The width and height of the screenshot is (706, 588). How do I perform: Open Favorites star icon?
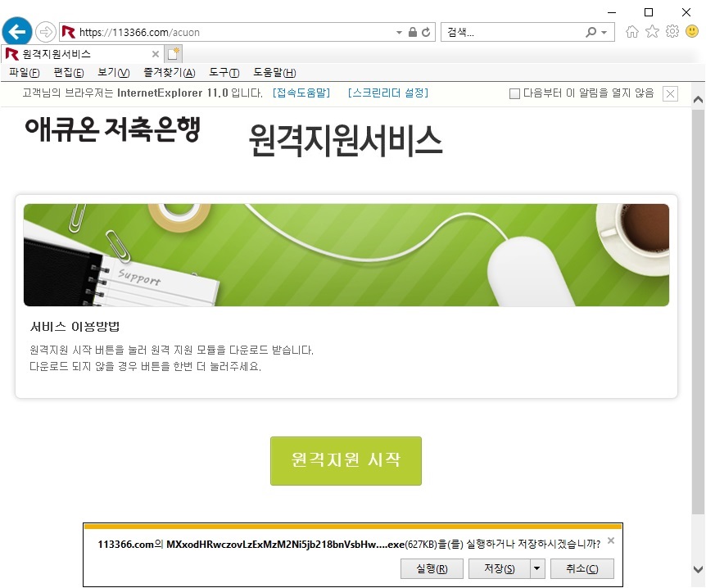click(x=652, y=31)
